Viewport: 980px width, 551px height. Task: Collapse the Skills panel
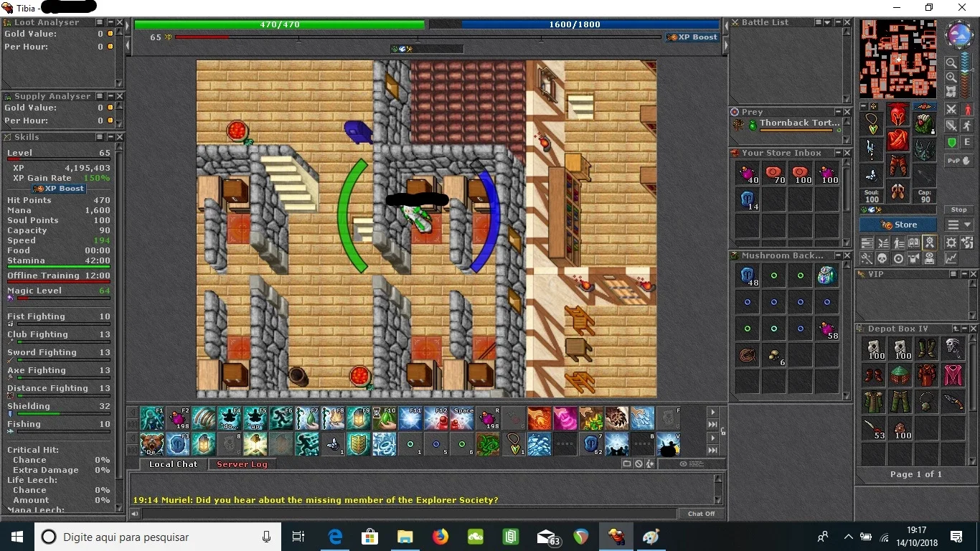[110, 137]
